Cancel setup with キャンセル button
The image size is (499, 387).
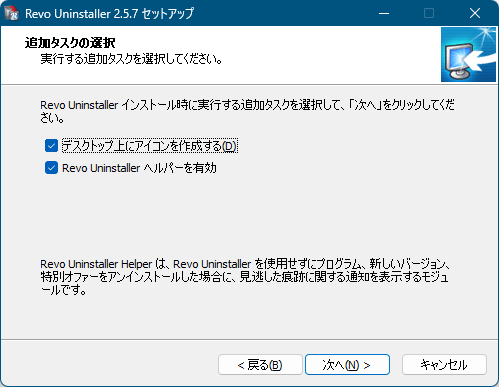444,365
